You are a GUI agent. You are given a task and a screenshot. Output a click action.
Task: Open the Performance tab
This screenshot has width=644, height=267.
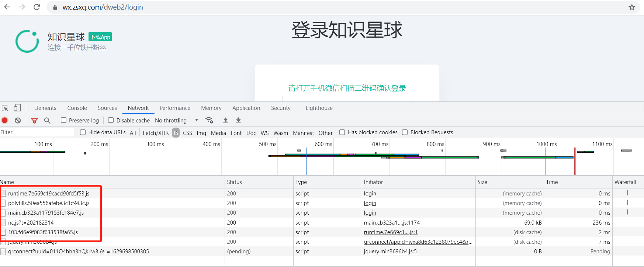[x=175, y=108]
